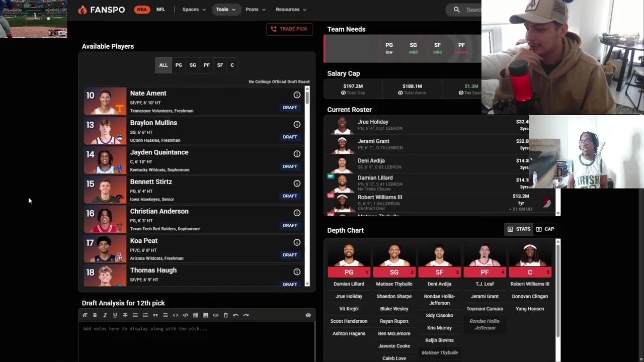Insert an image into draft notes
Image resolution: width=644 pixels, height=362 pixels.
205,315
